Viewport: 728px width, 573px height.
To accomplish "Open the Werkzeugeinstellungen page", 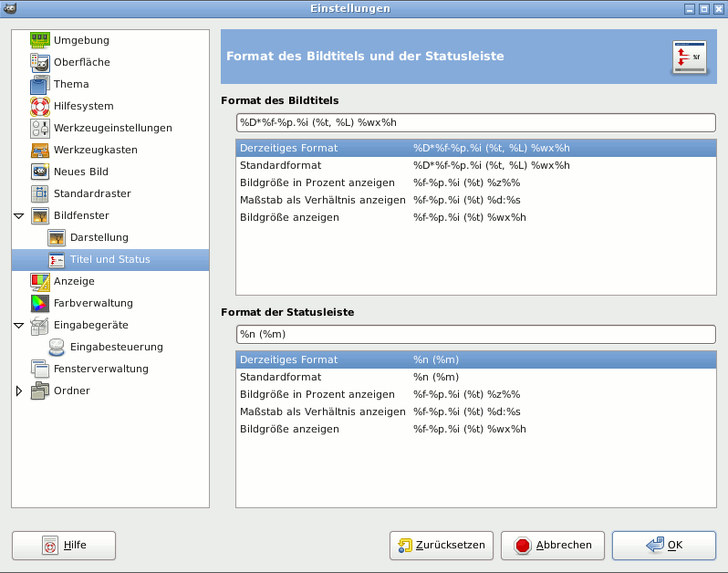I will [x=112, y=128].
